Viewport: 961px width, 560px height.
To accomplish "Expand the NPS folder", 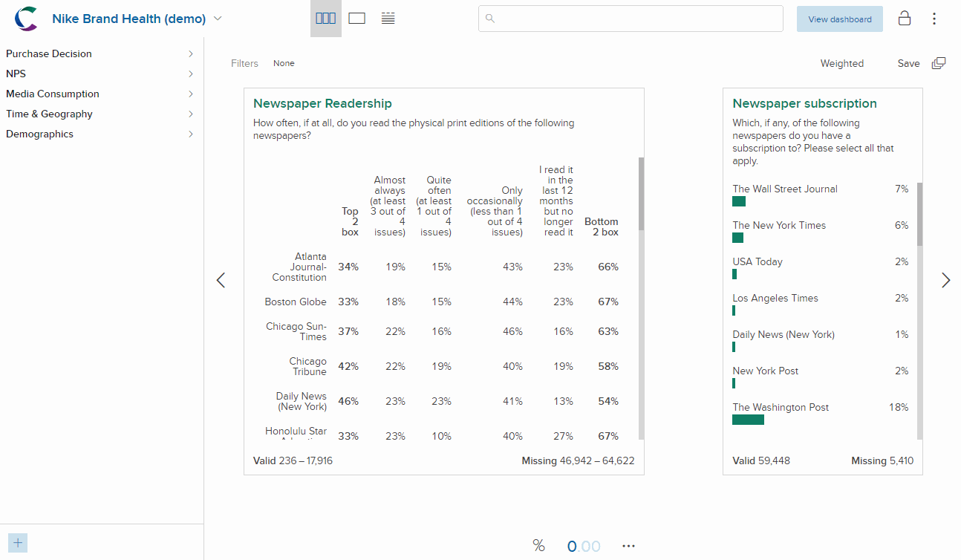I will 100,74.
